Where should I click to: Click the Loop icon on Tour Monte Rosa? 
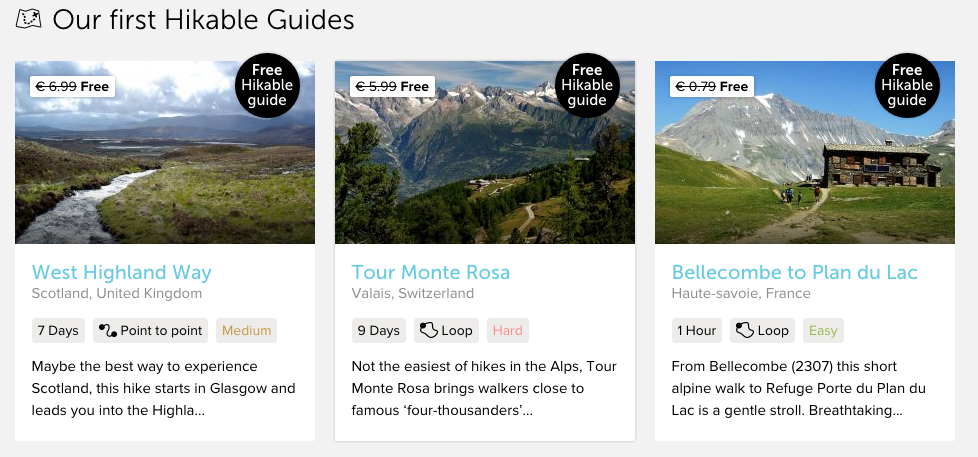[x=428, y=331]
